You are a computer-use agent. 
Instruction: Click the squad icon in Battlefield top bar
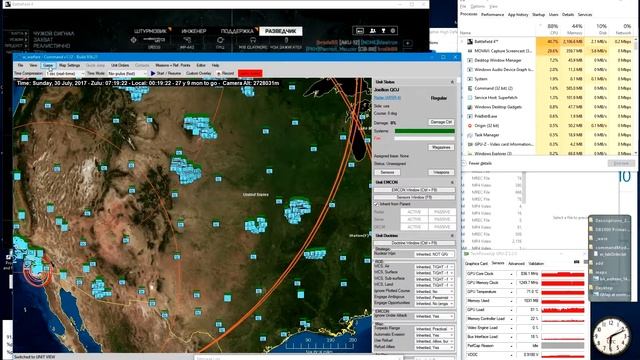(372, 31)
